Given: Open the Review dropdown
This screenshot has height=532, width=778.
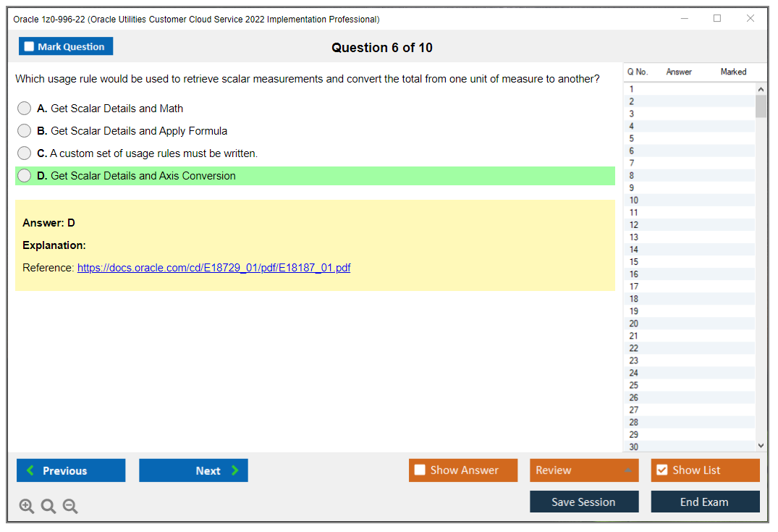Looking at the screenshot, I should point(583,470).
